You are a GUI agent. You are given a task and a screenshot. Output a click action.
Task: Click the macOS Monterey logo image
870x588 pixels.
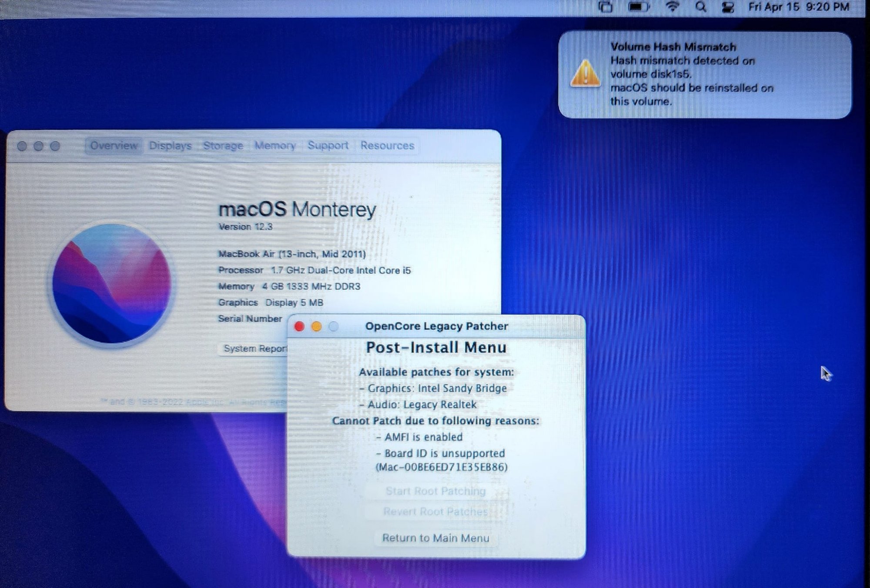pos(112,284)
